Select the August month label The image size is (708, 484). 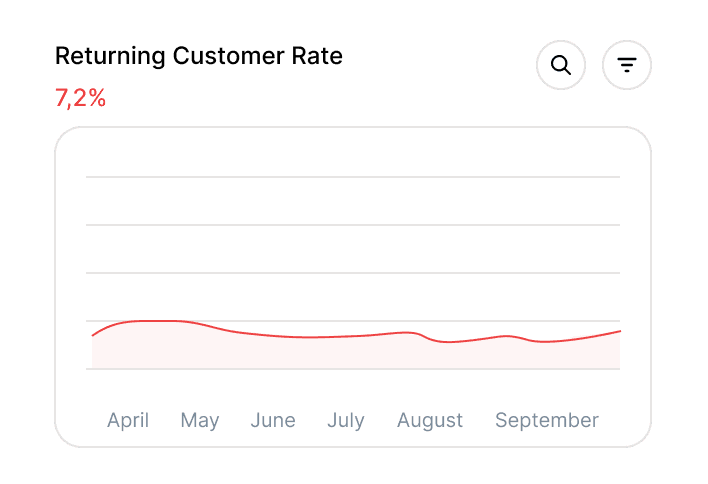pos(430,420)
